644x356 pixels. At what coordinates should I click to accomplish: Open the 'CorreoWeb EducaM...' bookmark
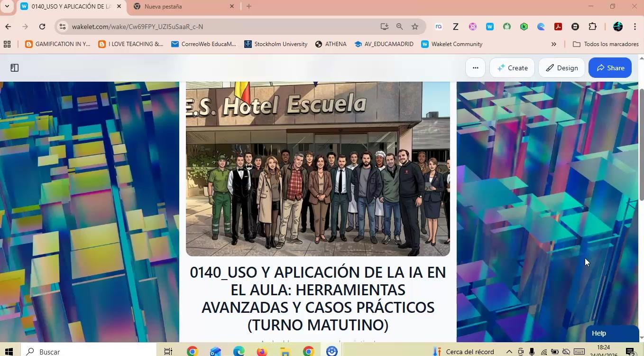pyautogui.click(x=203, y=44)
